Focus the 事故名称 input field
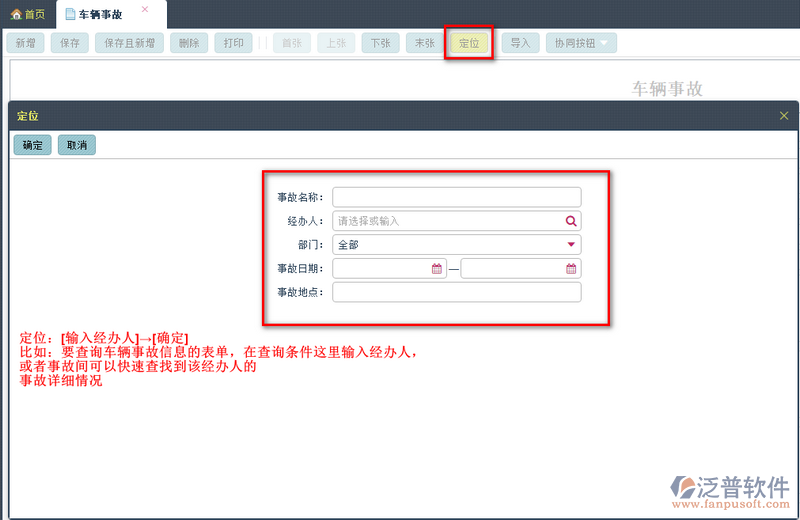 tap(457, 197)
